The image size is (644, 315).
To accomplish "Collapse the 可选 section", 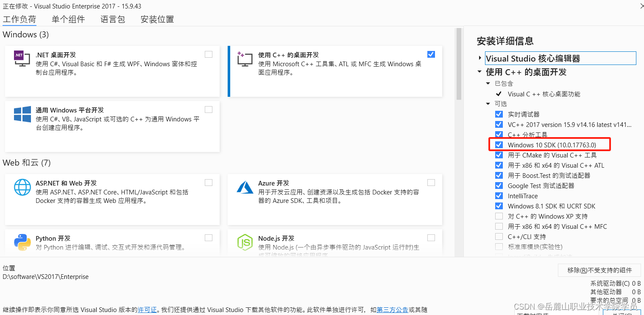I will [x=488, y=104].
